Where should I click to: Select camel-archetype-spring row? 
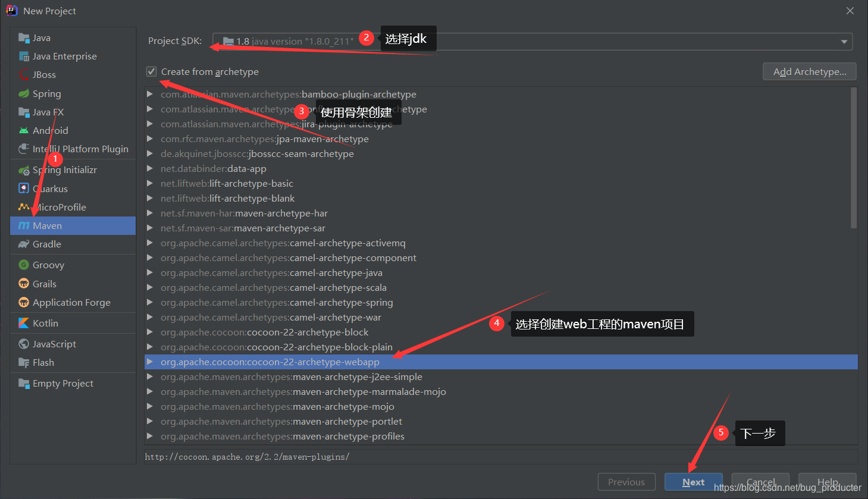(501, 302)
